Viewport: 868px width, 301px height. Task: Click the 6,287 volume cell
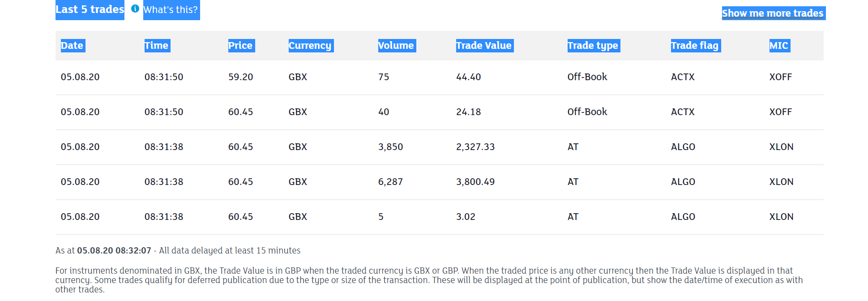(x=390, y=182)
